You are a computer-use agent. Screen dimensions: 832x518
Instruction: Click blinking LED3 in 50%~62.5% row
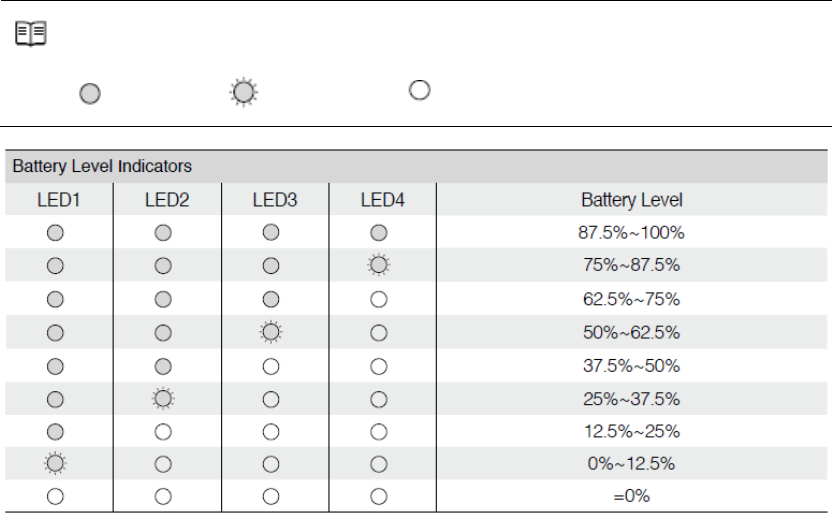(271, 332)
